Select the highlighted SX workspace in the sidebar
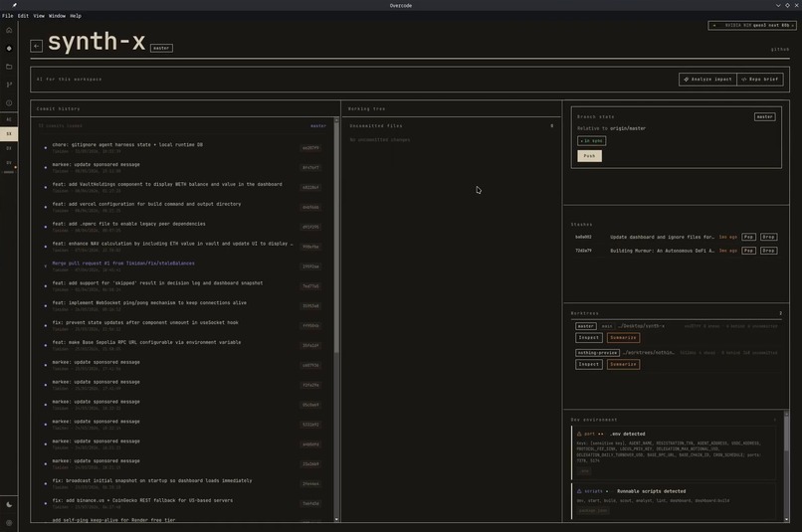The image size is (802, 532). pos(9,134)
